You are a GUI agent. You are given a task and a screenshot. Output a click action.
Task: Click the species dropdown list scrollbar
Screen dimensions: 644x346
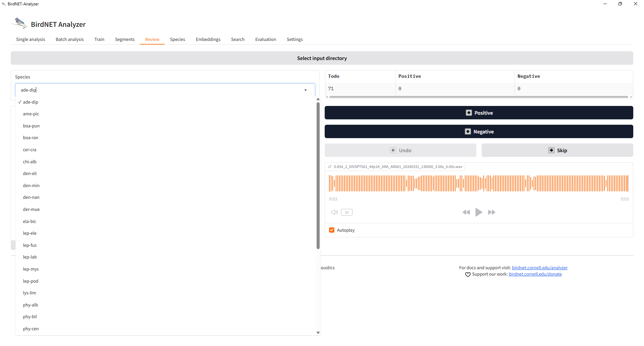(318, 175)
